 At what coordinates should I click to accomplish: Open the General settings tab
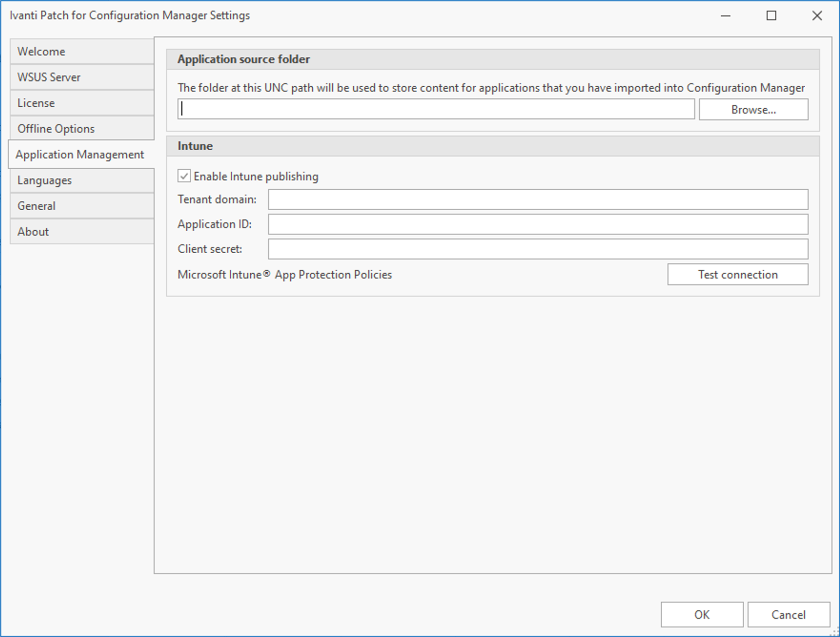point(81,206)
